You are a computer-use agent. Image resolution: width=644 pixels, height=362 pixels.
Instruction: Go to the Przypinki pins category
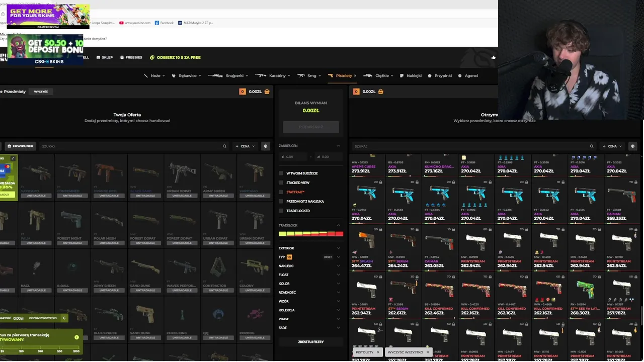(x=440, y=76)
